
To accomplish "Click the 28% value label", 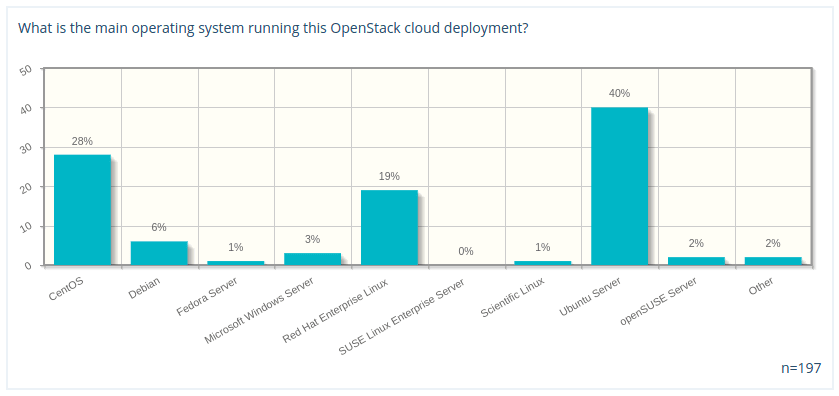I will (82, 141).
